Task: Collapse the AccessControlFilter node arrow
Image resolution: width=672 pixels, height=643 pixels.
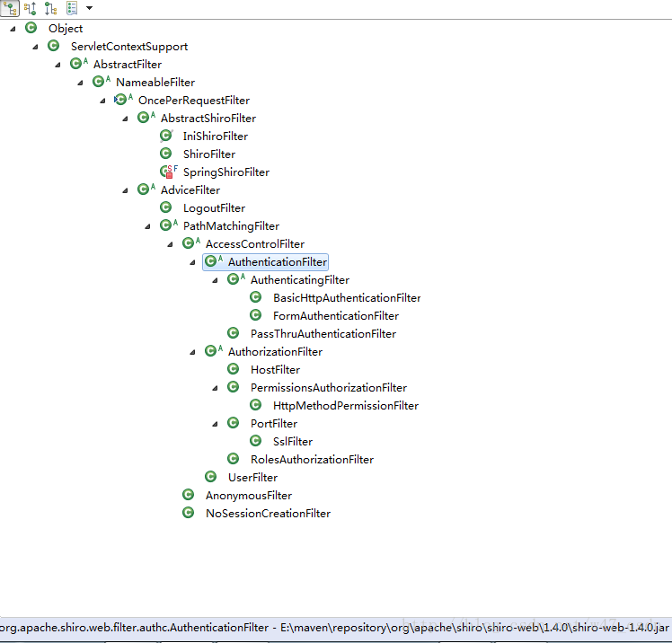Action: coord(170,244)
